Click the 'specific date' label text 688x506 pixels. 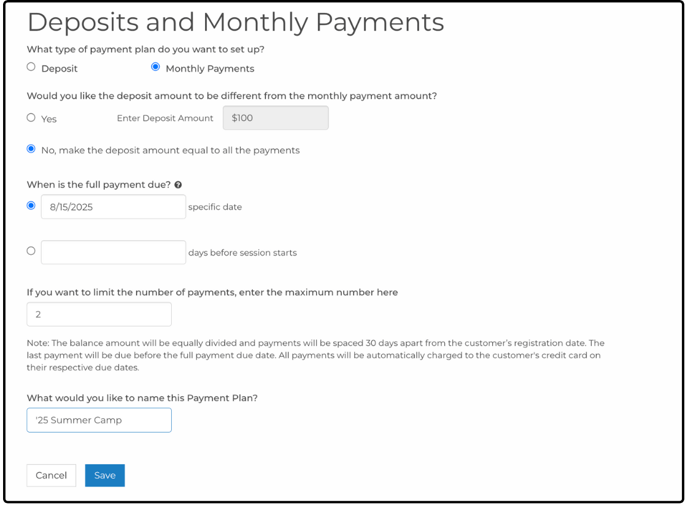pos(215,207)
